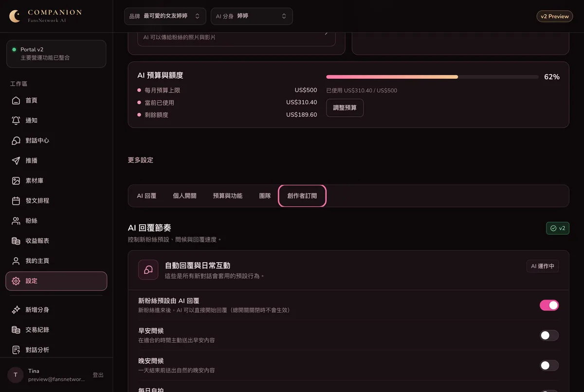Click Tina's avatar circle
584x392 pixels.
[16, 374]
